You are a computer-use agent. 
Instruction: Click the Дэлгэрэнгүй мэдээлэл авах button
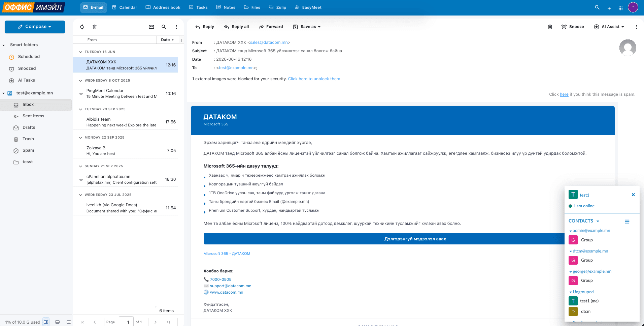point(415,239)
